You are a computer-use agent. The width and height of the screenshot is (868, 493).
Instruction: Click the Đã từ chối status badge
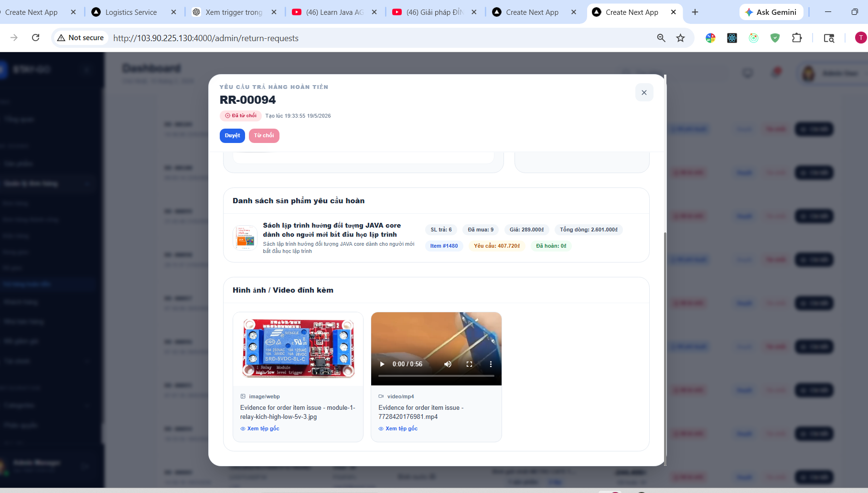241,116
